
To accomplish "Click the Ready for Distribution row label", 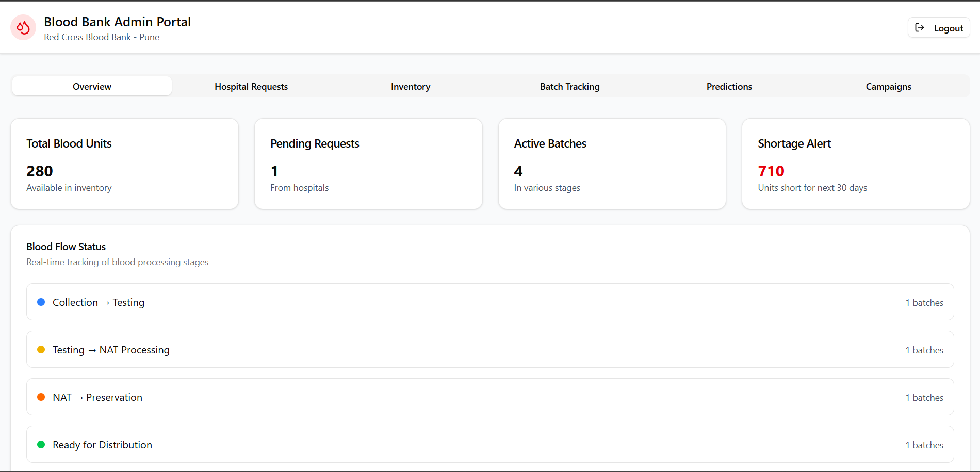I will [102, 445].
